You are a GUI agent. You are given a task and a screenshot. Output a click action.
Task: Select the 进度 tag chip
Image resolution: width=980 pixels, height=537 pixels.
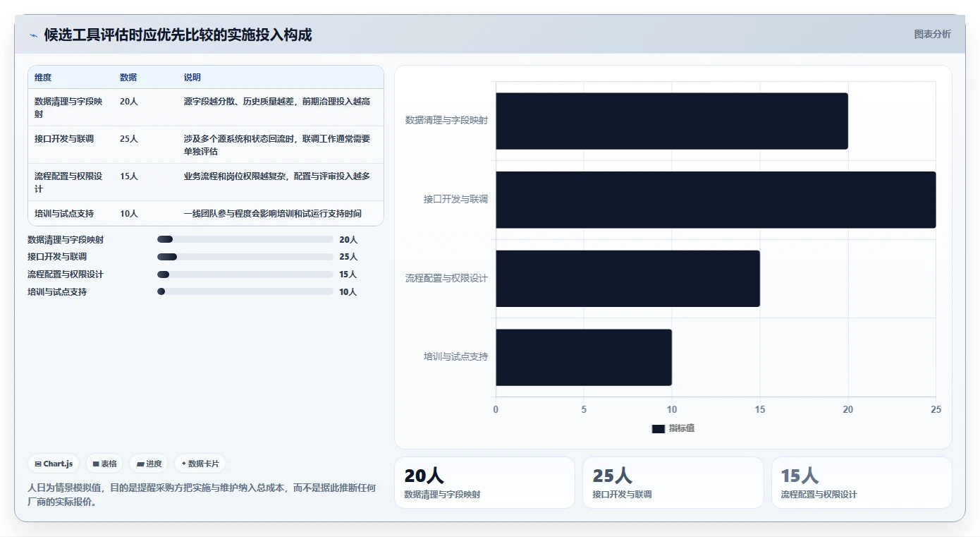pyautogui.click(x=149, y=464)
